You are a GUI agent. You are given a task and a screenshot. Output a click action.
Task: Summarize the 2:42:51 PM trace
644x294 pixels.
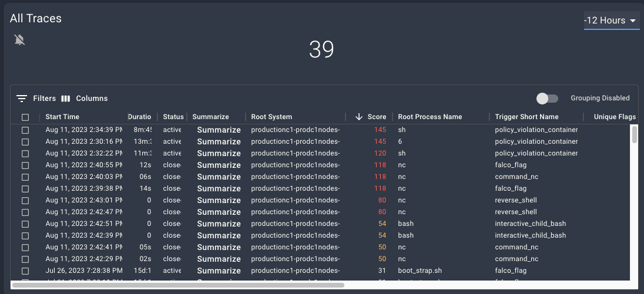coord(219,224)
